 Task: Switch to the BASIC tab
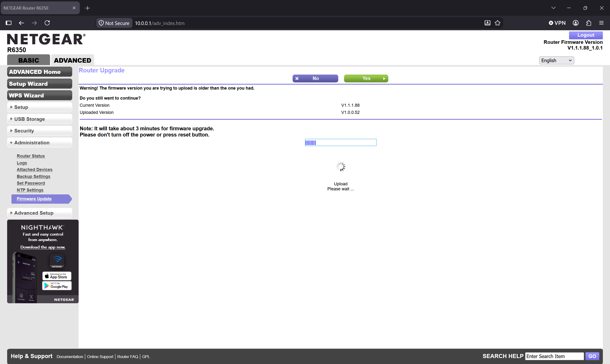(x=28, y=60)
